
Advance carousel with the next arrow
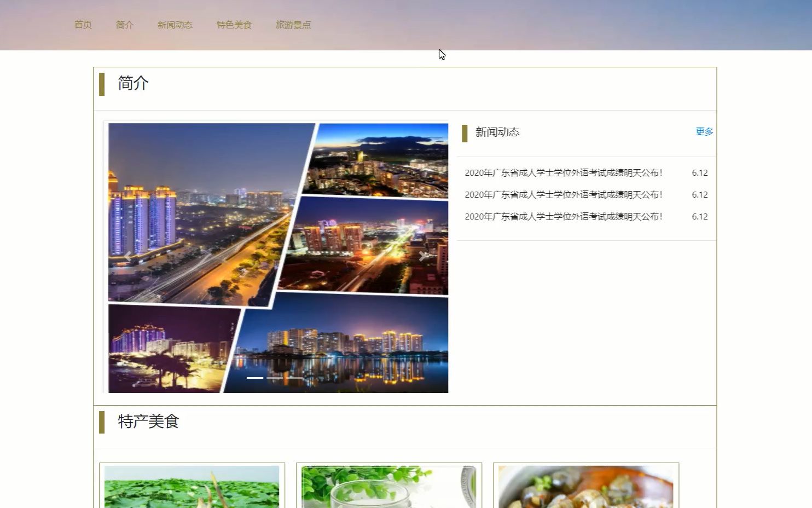[422, 256]
